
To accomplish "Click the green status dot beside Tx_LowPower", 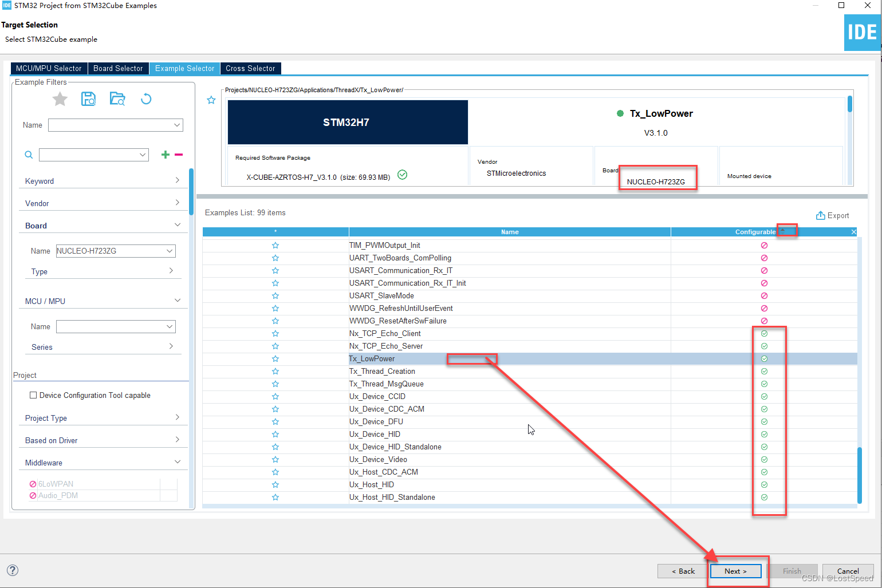I will pyautogui.click(x=620, y=113).
